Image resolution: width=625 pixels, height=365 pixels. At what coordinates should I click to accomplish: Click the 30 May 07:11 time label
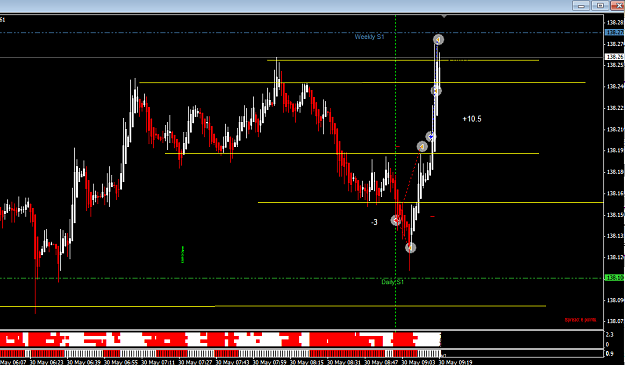pyautogui.click(x=158, y=362)
